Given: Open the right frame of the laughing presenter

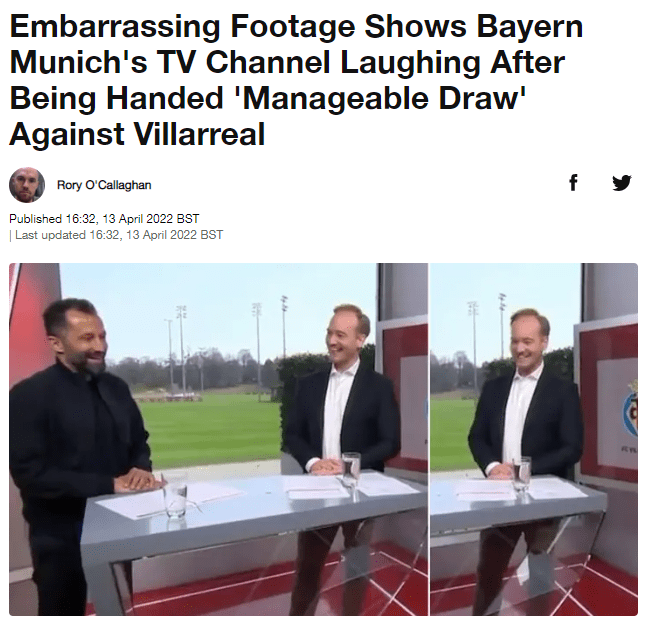Looking at the screenshot, I should pyautogui.click(x=534, y=439).
